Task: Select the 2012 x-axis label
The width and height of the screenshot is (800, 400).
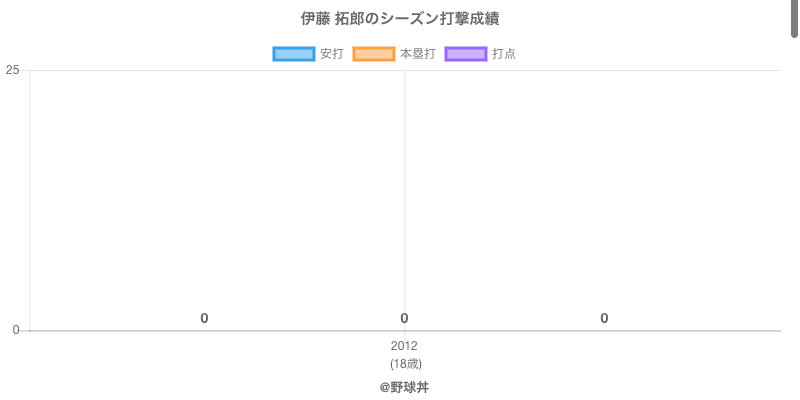Action: coord(404,346)
